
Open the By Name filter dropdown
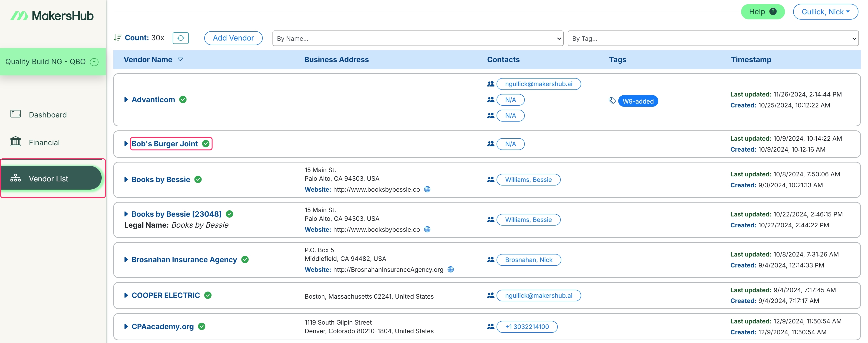tap(418, 38)
